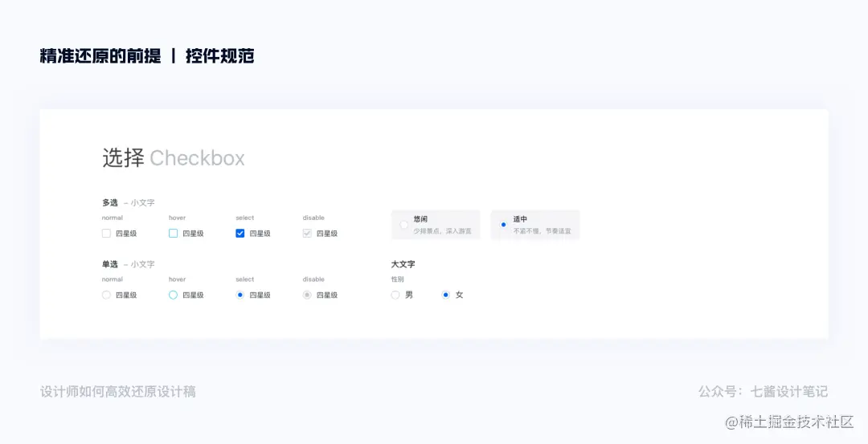Select the 男 gender radio button
This screenshot has width=868, height=444.
pos(395,295)
